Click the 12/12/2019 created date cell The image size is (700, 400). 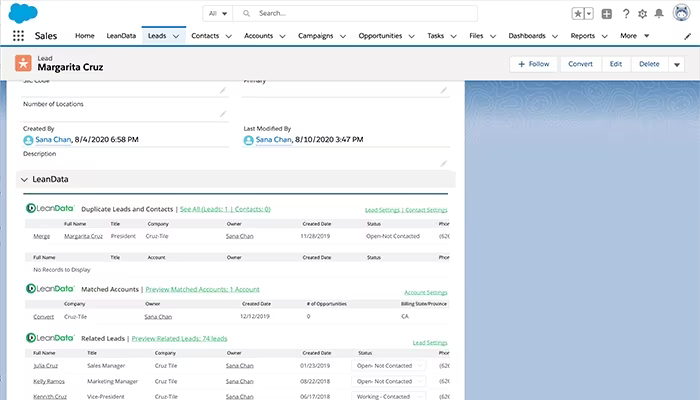255,316
